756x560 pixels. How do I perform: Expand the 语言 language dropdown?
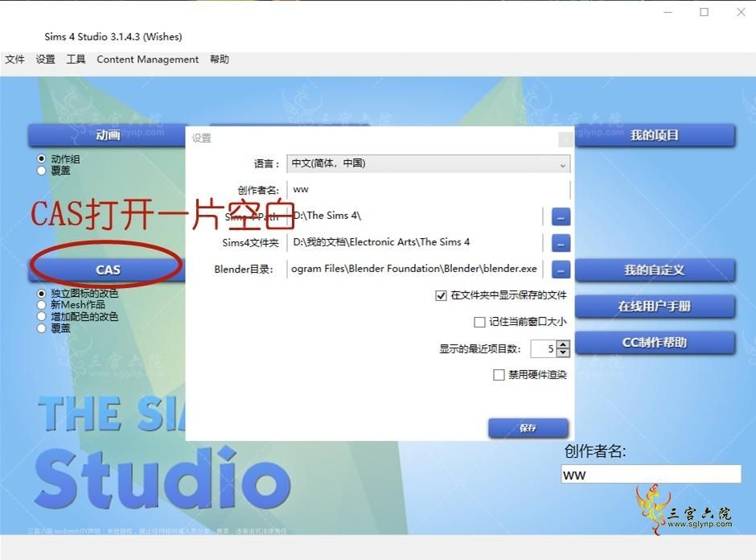428,163
